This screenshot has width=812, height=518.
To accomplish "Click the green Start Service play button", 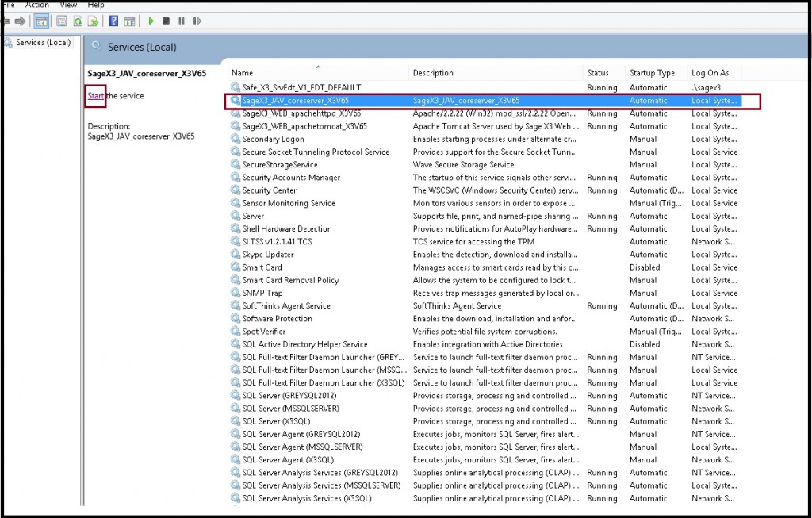I will point(151,21).
